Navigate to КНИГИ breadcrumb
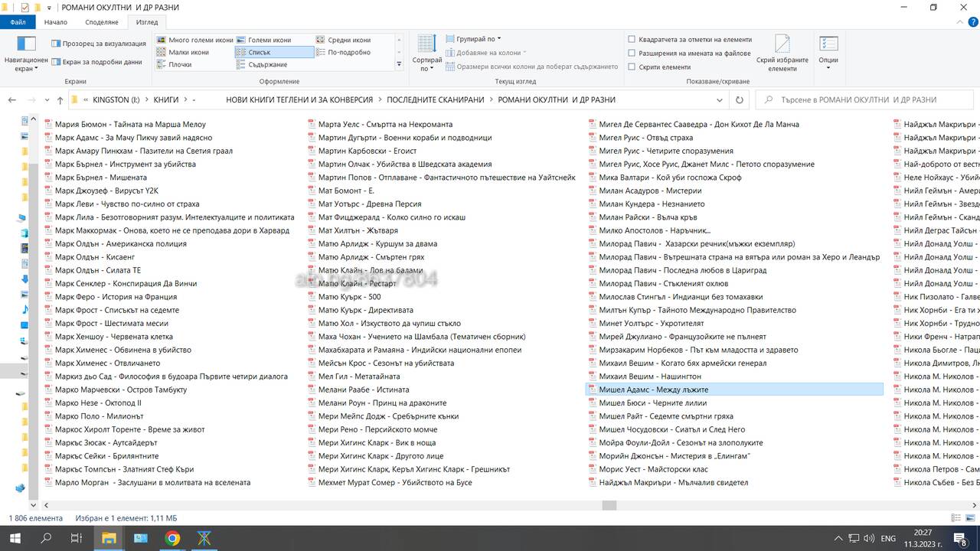 point(166,100)
